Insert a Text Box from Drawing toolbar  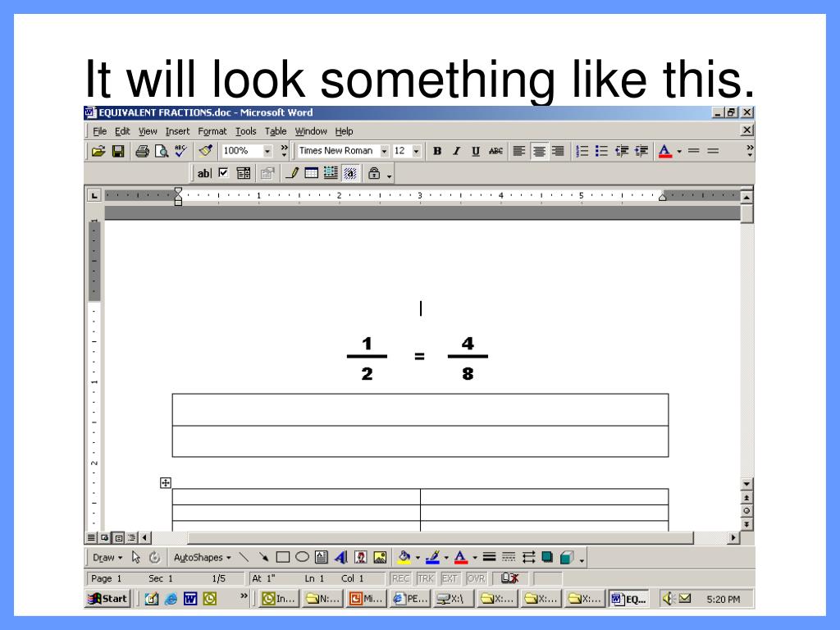pyautogui.click(x=322, y=557)
